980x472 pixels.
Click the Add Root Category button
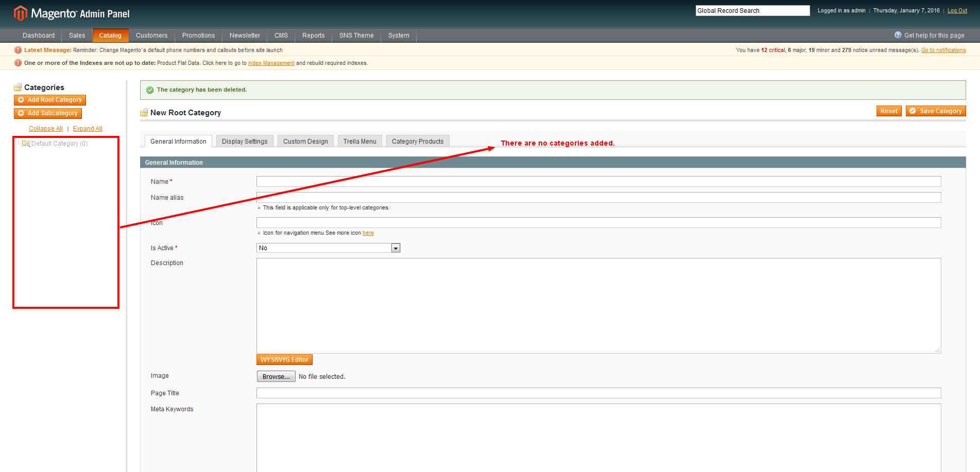50,100
